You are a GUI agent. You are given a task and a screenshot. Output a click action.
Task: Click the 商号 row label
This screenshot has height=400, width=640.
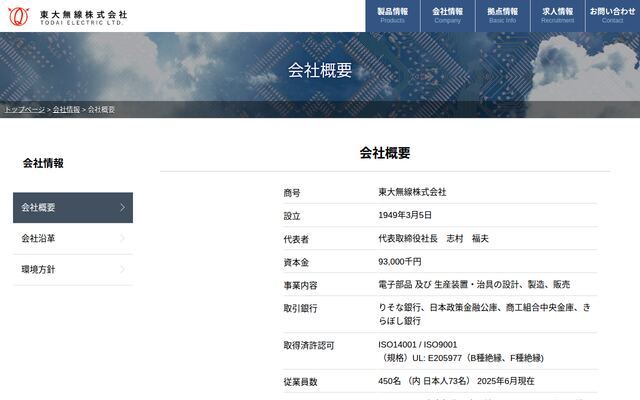click(292, 193)
